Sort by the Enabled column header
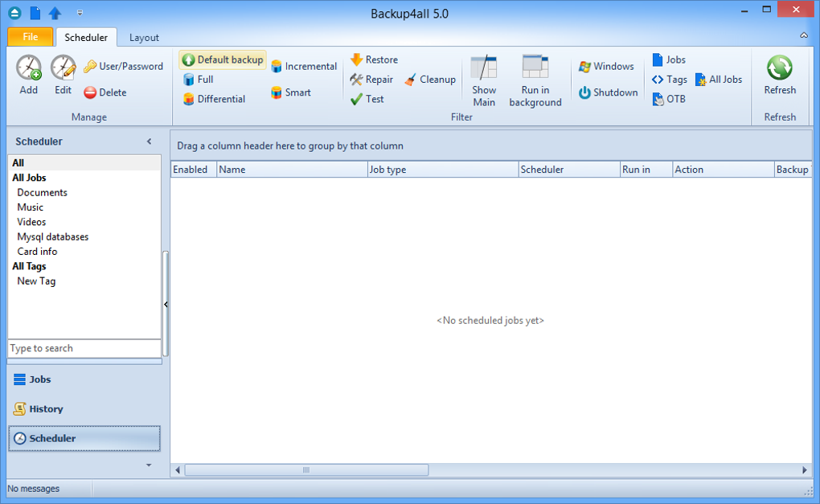The height and width of the screenshot is (504, 820). click(x=194, y=170)
